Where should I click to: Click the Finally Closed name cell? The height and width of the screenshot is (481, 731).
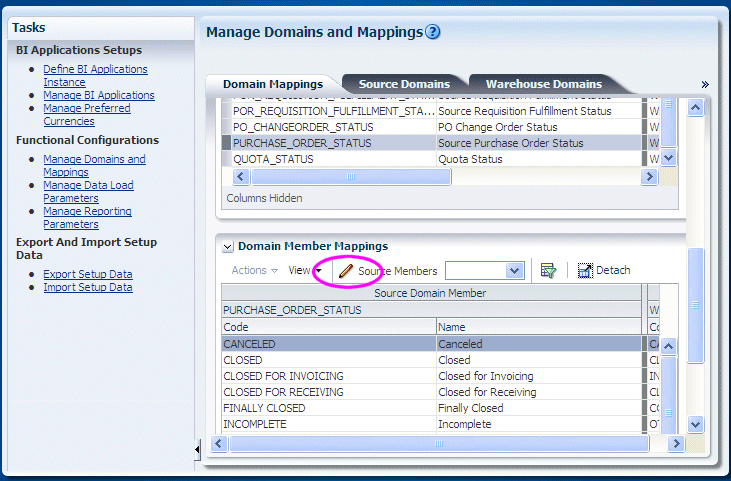click(538, 408)
